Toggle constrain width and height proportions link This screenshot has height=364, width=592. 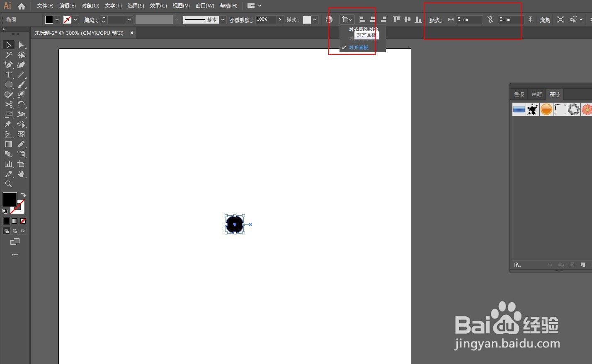pos(490,19)
